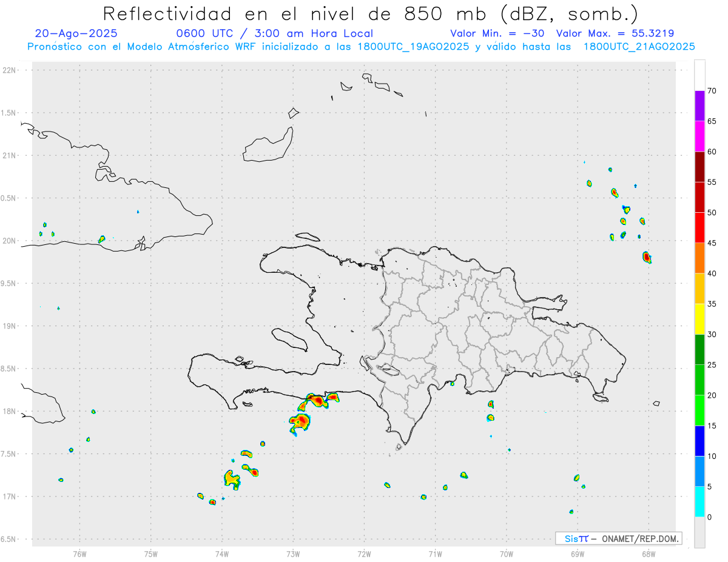The image size is (728, 562).
Task: Click the colorbar tick value '35'
Action: tap(712, 304)
